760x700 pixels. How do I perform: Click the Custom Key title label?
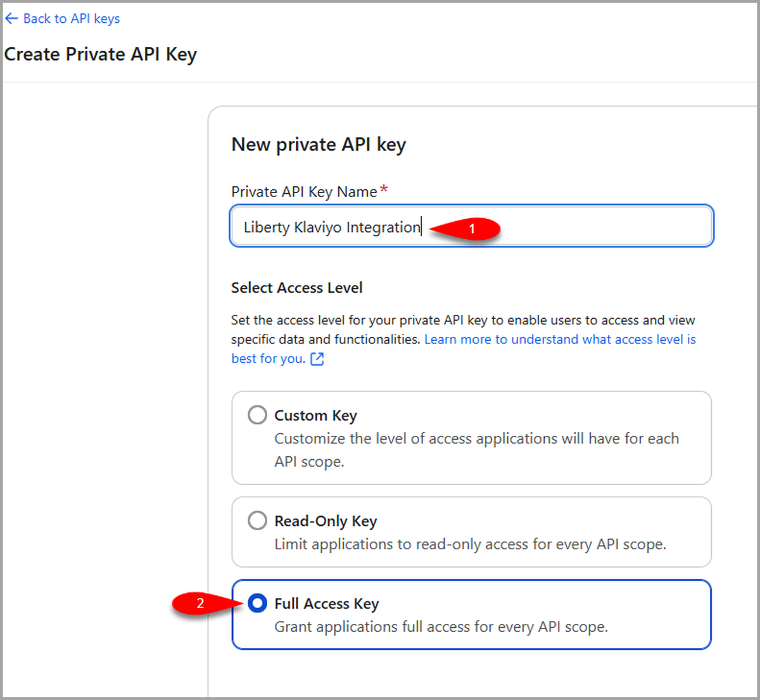(315, 416)
